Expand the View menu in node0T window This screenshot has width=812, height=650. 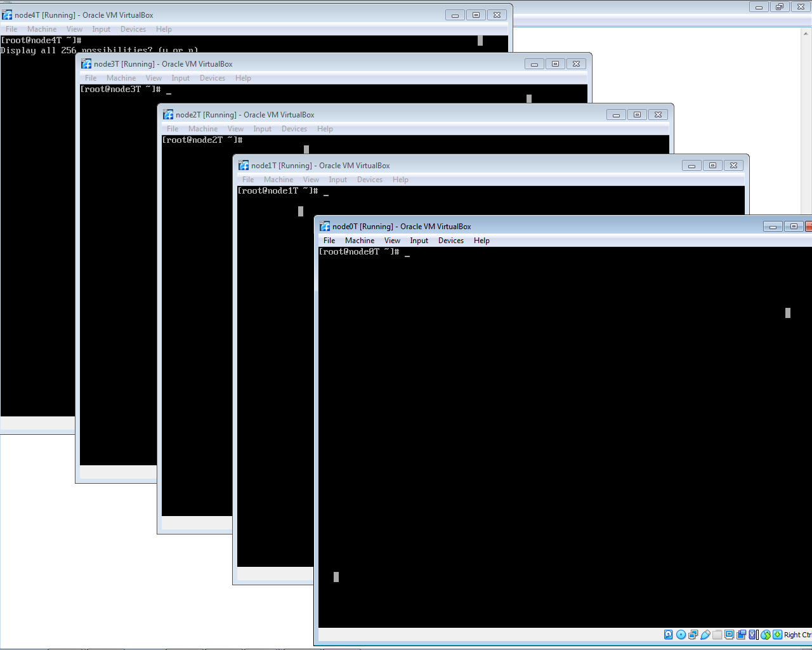(x=392, y=241)
